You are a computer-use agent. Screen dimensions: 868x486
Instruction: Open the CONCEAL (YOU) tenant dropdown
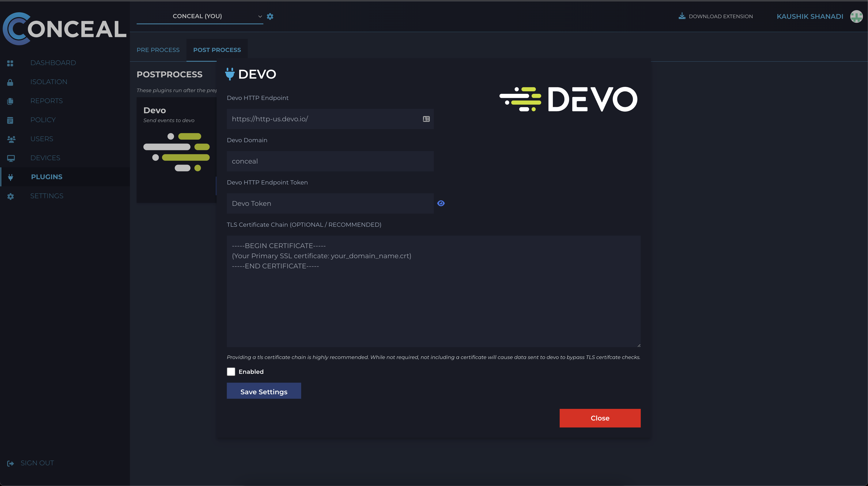tap(197, 16)
